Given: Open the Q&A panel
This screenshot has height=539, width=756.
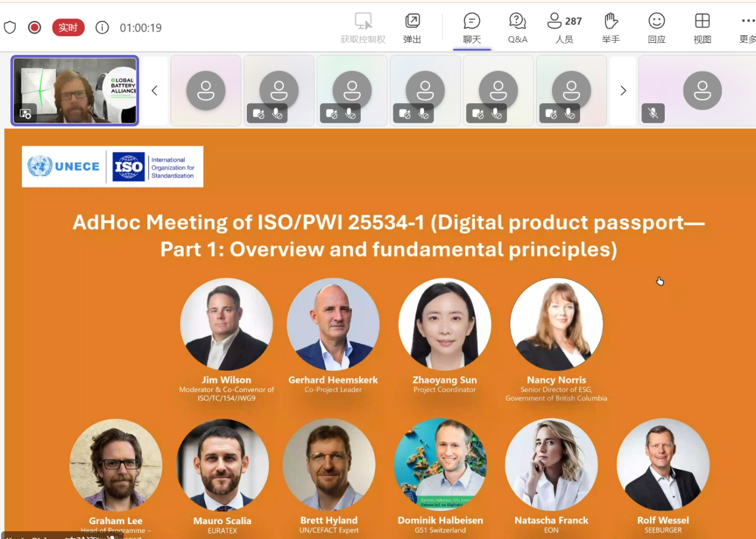Looking at the screenshot, I should coord(517,28).
